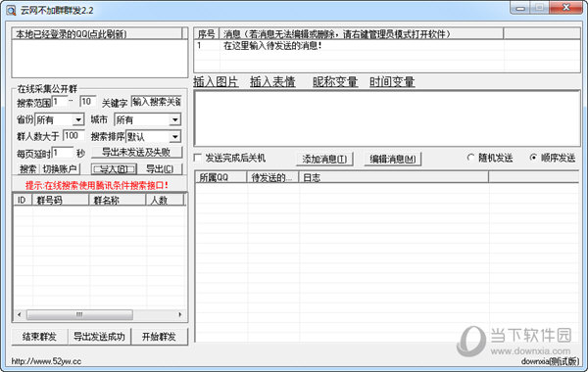Click the 导出发送成功 button
Image resolution: width=588 pixels, height=372 pixels.
99,337
